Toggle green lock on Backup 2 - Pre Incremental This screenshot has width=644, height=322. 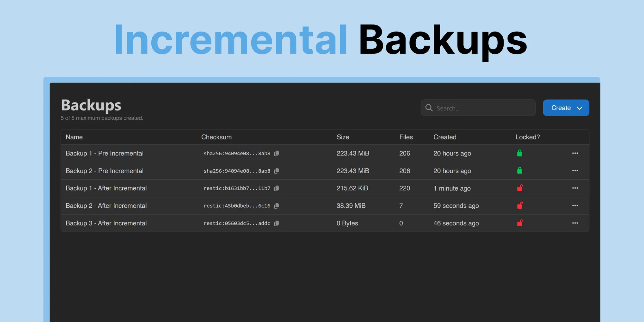coord(519,171)
